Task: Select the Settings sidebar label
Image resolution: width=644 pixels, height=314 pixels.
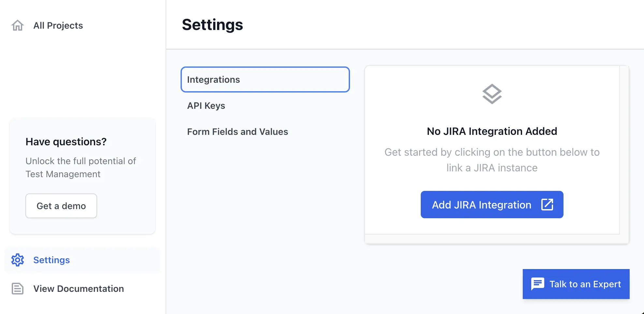Action: click(x=51, y=260)
